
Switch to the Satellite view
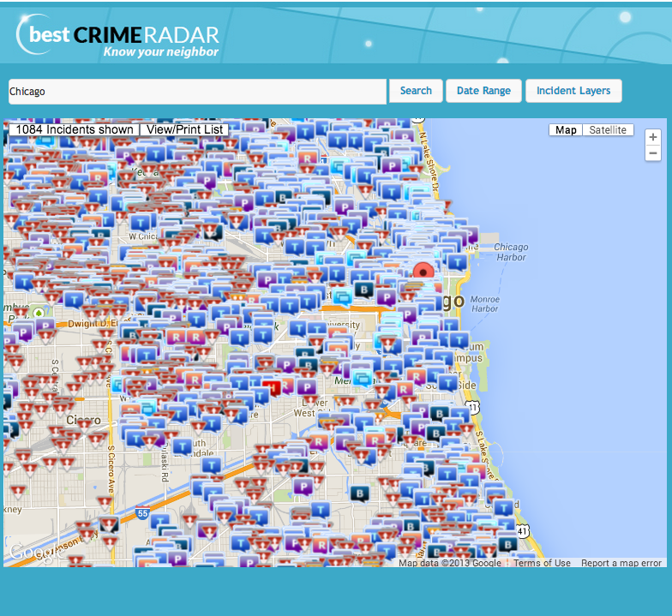point(608,130)
